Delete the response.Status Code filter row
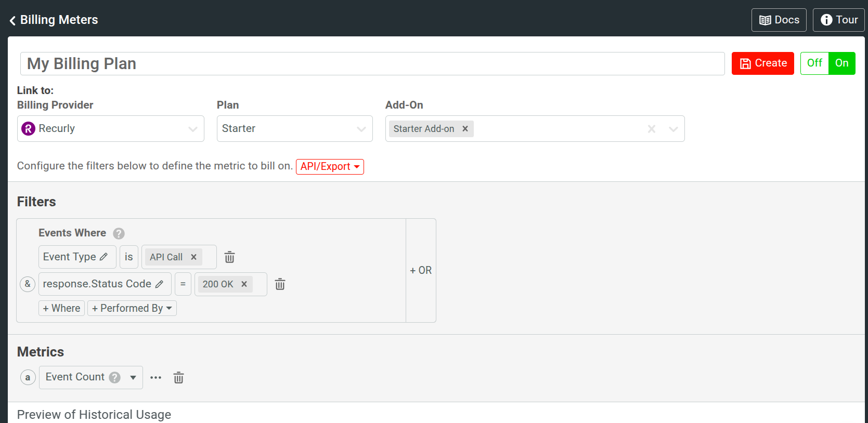This screenshot has width=868, height=423. point(280,284)
